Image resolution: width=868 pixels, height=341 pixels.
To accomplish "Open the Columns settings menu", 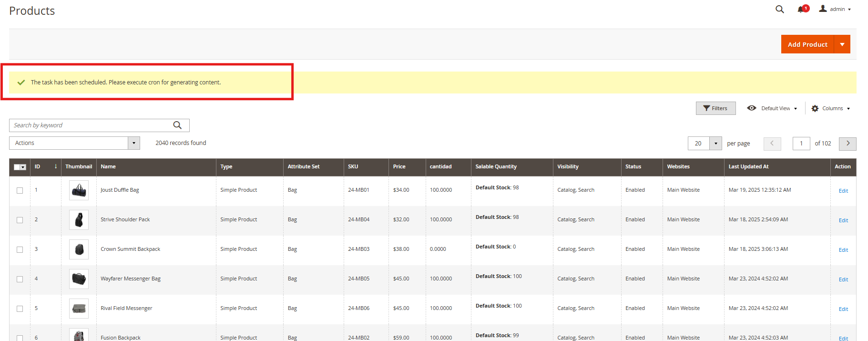I will click(x=831, y=108).
